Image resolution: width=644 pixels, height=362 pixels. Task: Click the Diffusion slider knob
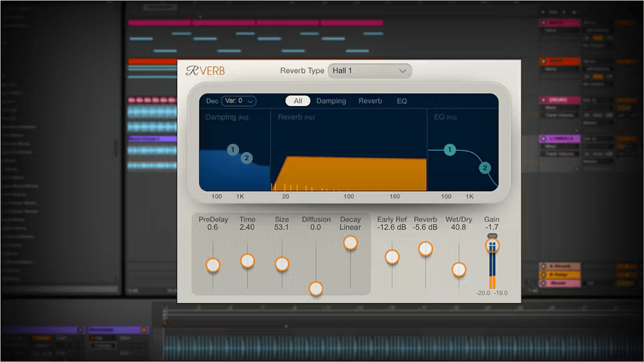(316, 288)
